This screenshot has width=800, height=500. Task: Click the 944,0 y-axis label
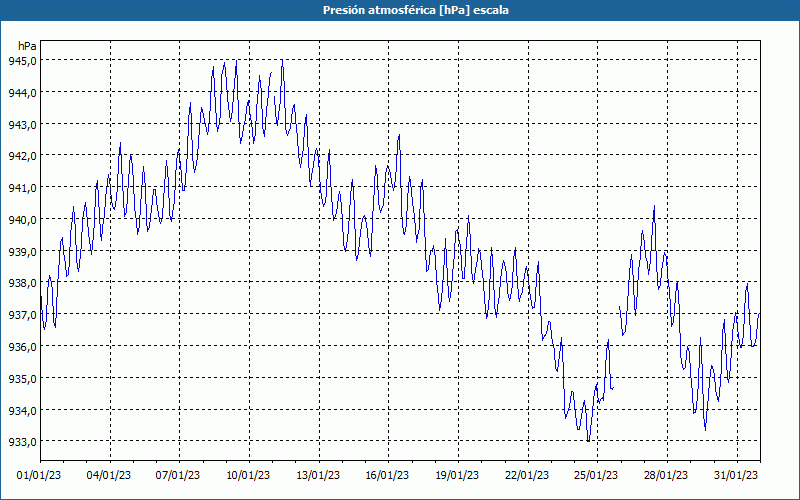click(22, 93)
